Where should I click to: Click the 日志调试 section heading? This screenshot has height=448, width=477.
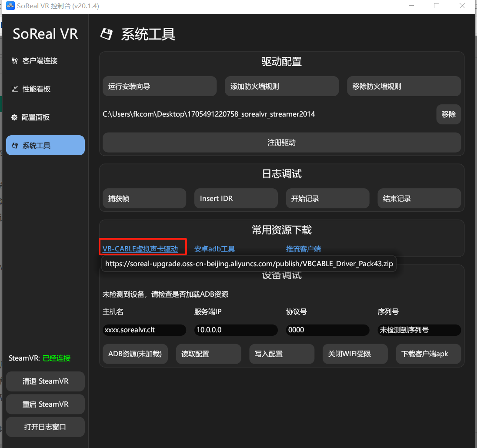(x=282, y=174)
